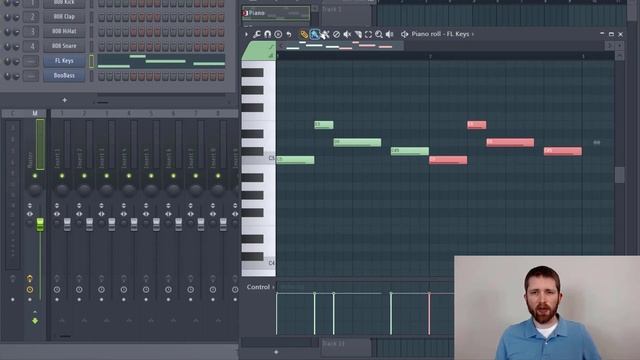Click the latency clock icon on Insert 1
The width and height of the screenshot is (640, 360).
[x=57, y=289]
